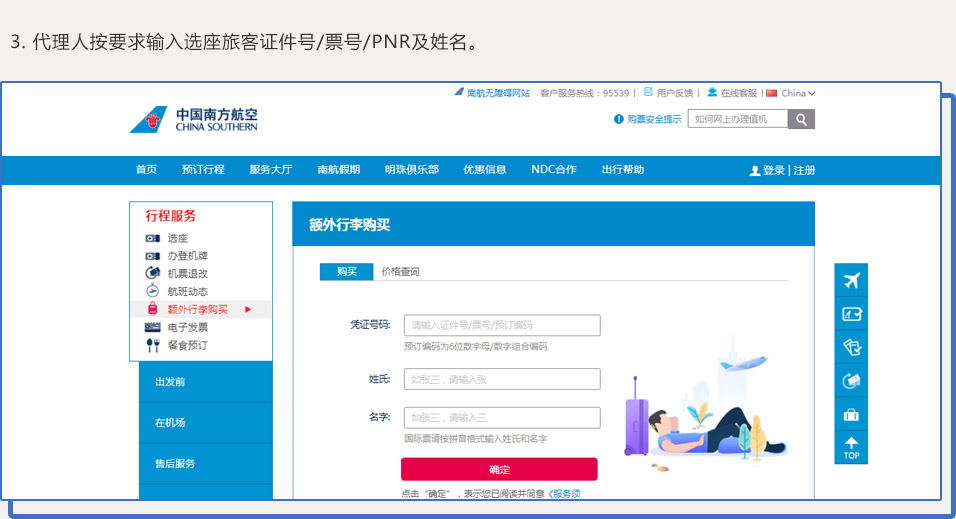Click the check-in card icon in right sidebar
Screen dimensions: 956x519
tap(851, 314)
